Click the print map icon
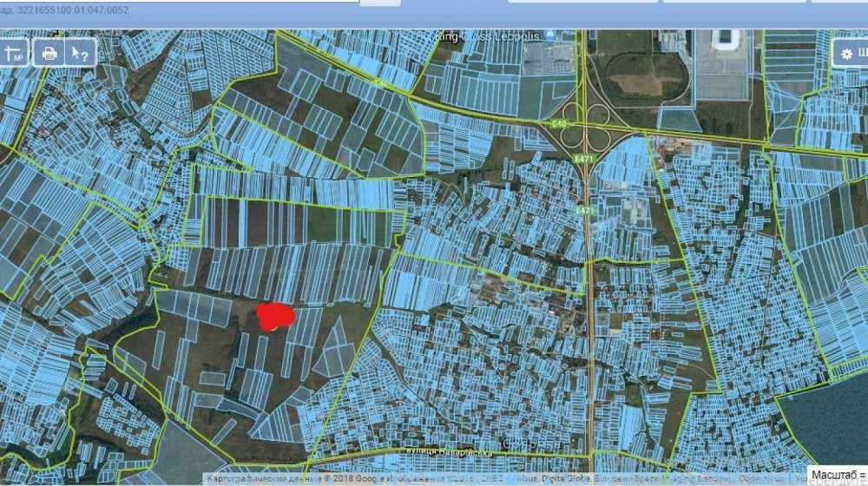The image size is (868, 486). pyautogui.click(x=49, y=53)
